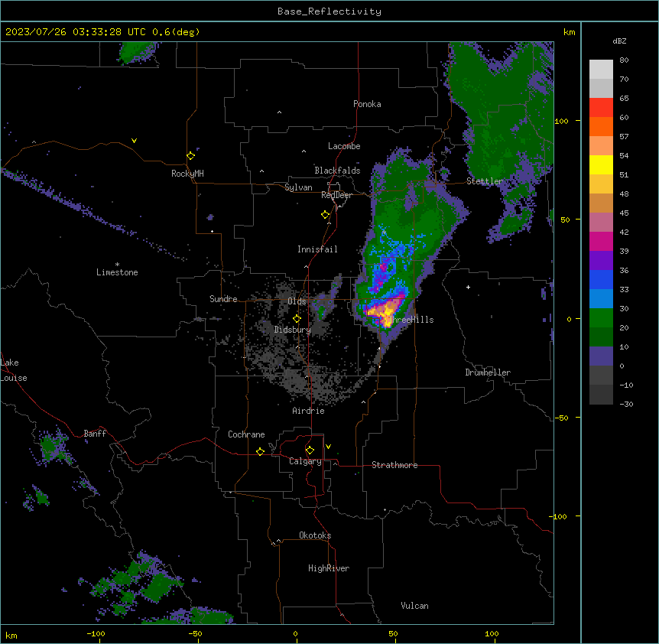Image resolution: width=659 pixels, height=644 pixels.
Task: Click the Lacombe town label
Action: (344, 146)
